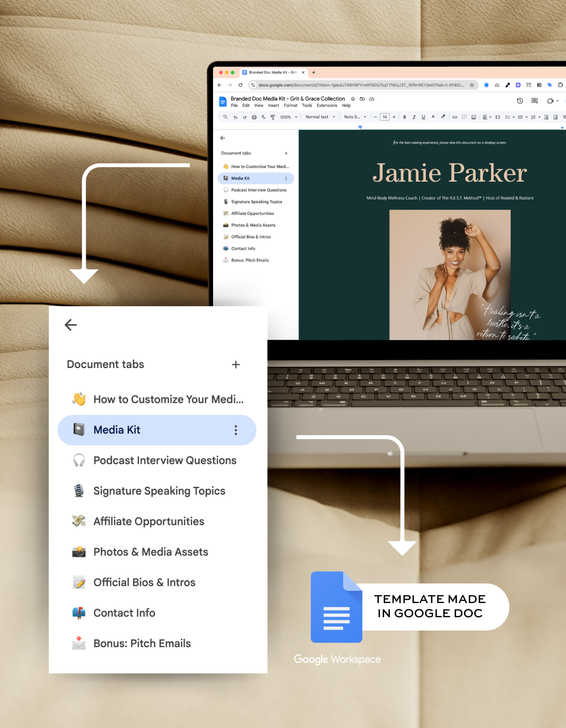
Task: Open the Noto S... font dropdown
Action: 355,117
